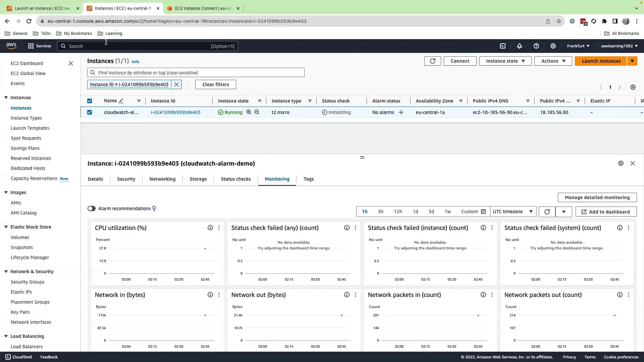Open instance ID i-0241099b593b9e403 link

click(175, 112)
